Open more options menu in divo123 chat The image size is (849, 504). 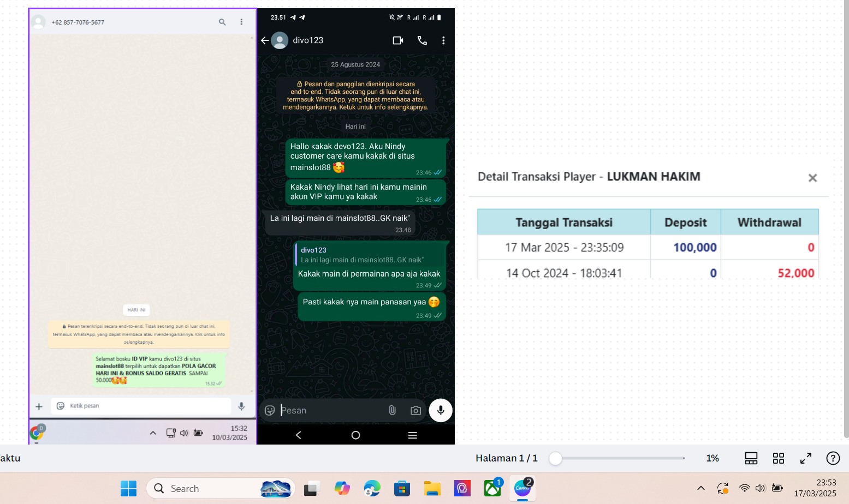pos(443,40)
